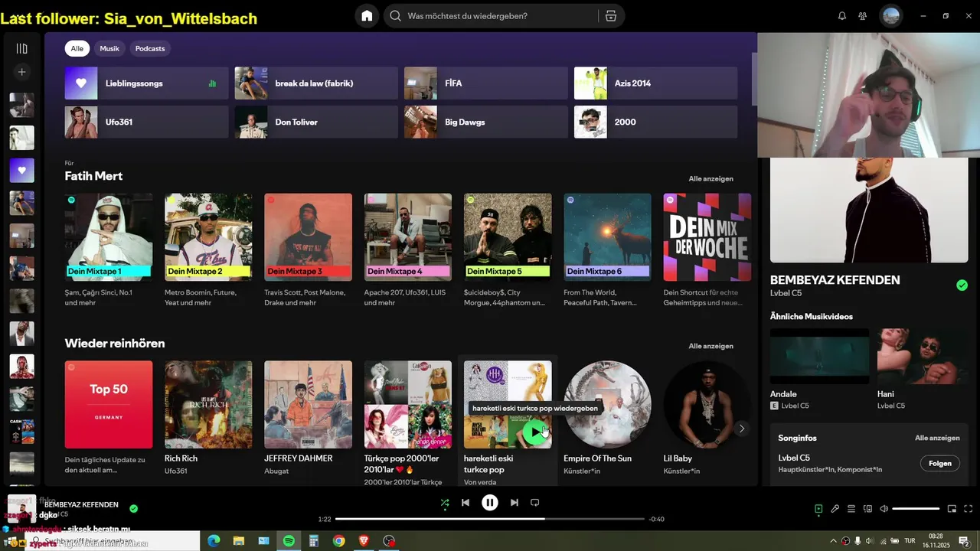Open the FİFA playlist tile

tap(486, 83)
